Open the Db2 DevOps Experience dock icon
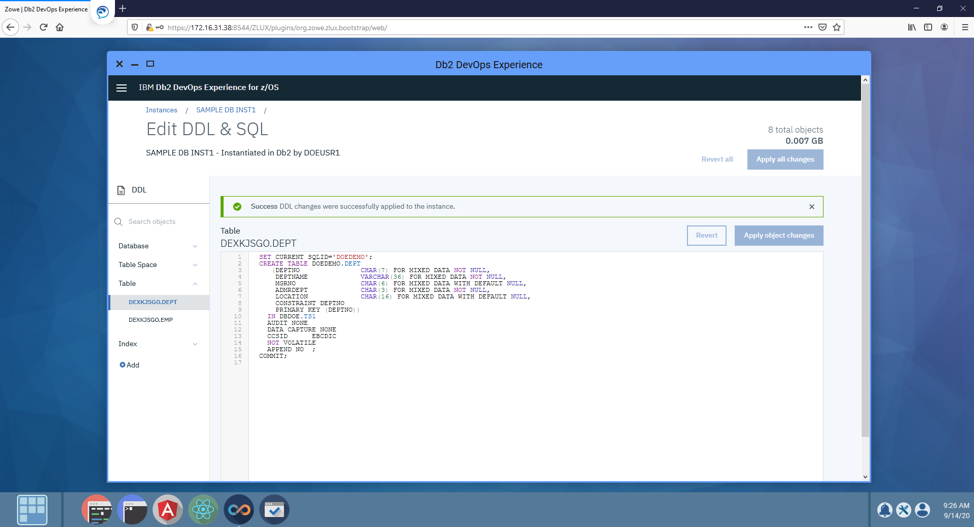Image resolution: width=974 pixels, height=527 pixels. pos(239,510)
